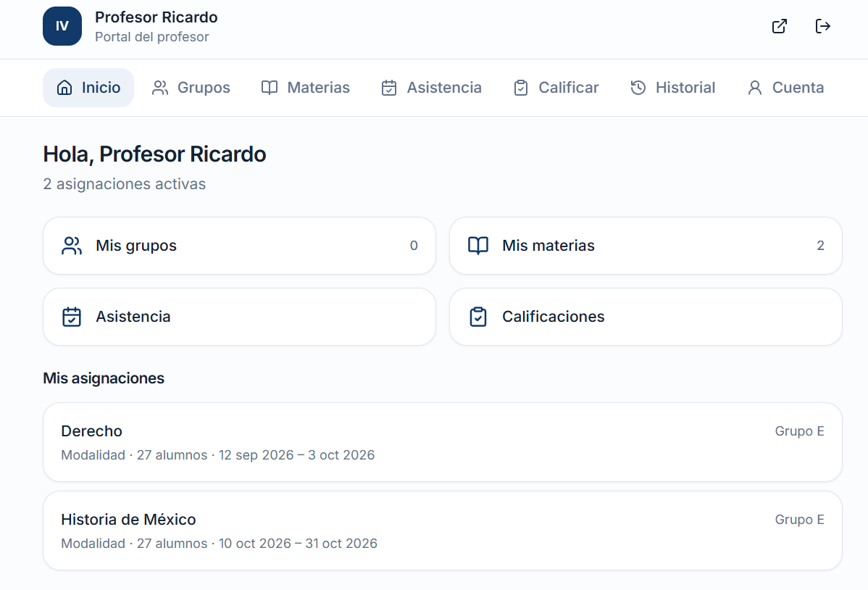The height and width of the screenshot is (590, 868).
Task: Click the calendar icon beside Asistencia in the nav
Action: pyautogui.click(x=389, y=88)
